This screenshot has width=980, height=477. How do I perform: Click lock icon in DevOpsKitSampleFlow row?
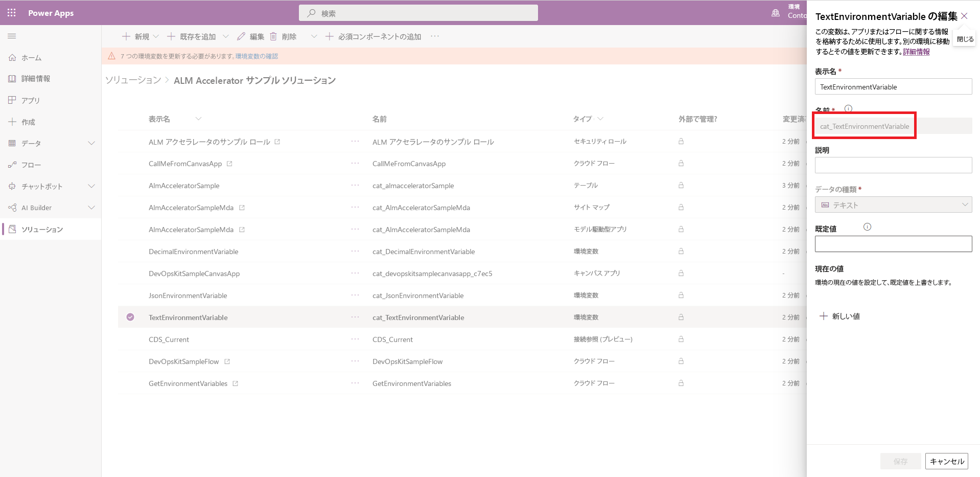(681, 361)
